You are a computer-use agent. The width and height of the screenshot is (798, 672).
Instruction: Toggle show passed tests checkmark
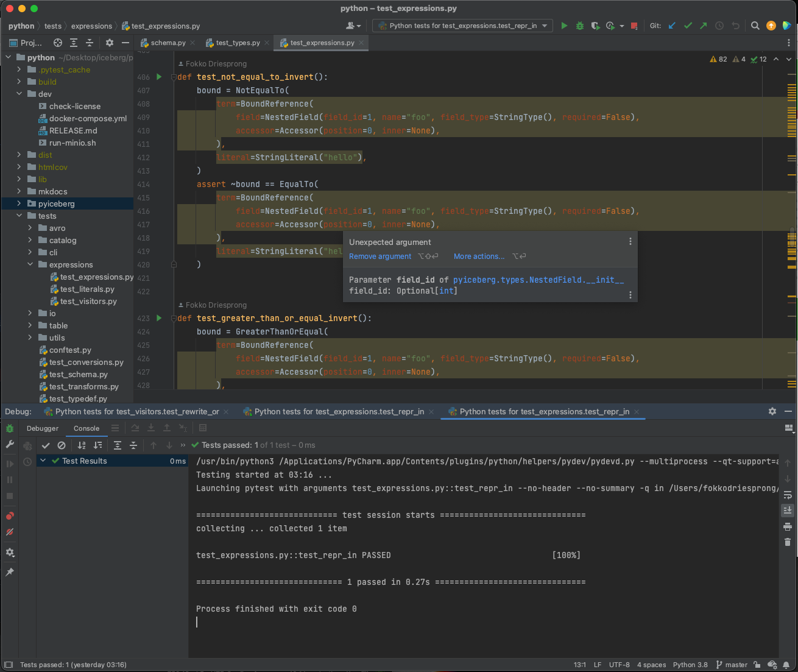click(x=46, y=445)
